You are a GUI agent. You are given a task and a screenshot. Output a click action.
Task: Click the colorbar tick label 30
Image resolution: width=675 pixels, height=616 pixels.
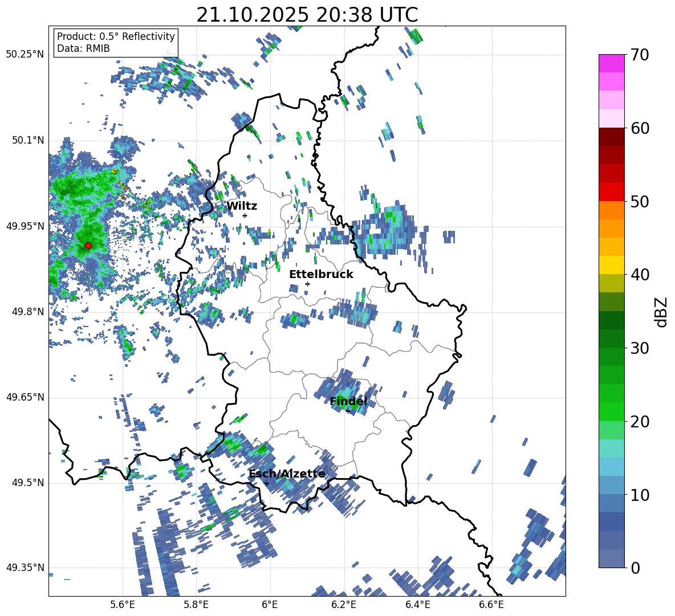click(640, 348)
